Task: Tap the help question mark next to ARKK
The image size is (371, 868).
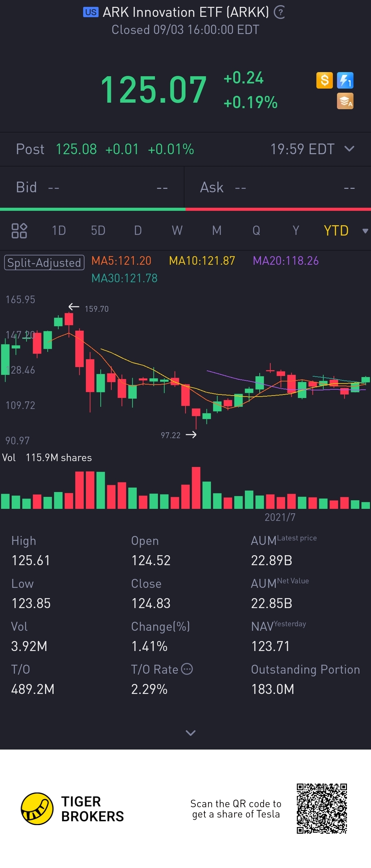Action: pos(279,13)
